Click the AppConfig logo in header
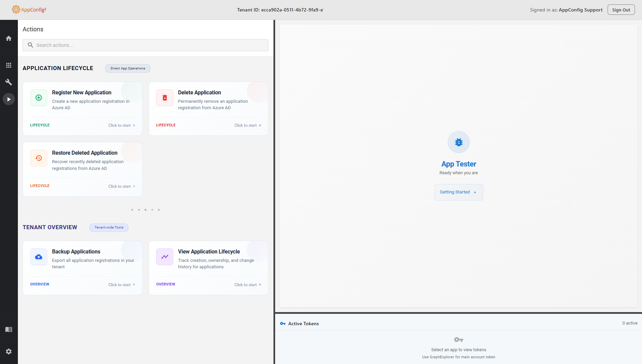Image resolution: width=642 pixels, height=364 pixels. pos(29,10)
